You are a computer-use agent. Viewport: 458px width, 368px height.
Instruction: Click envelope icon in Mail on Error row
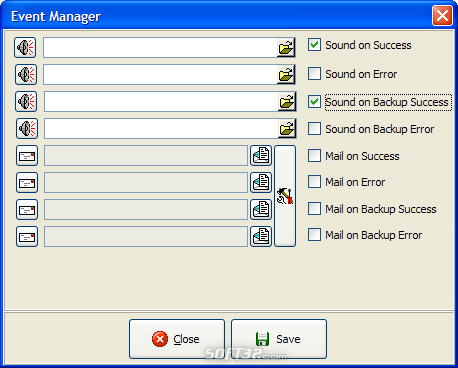(x=27, y=183)
